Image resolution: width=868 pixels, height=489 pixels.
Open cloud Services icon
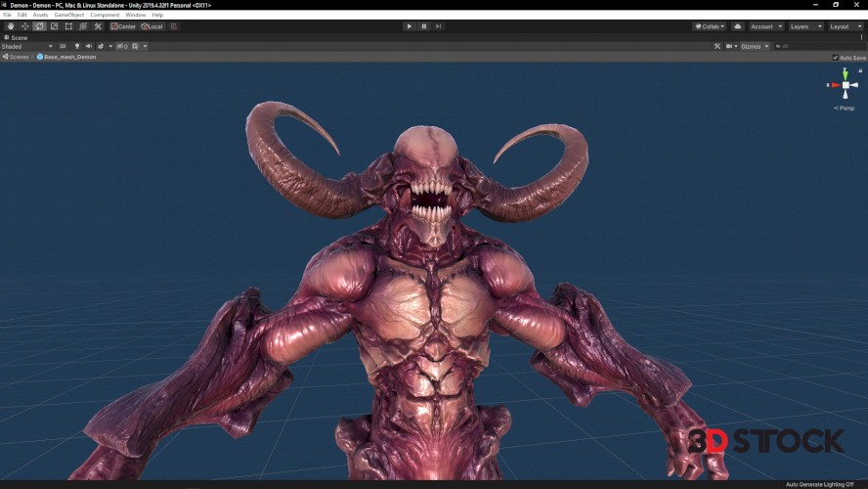(x=737, y=26)
